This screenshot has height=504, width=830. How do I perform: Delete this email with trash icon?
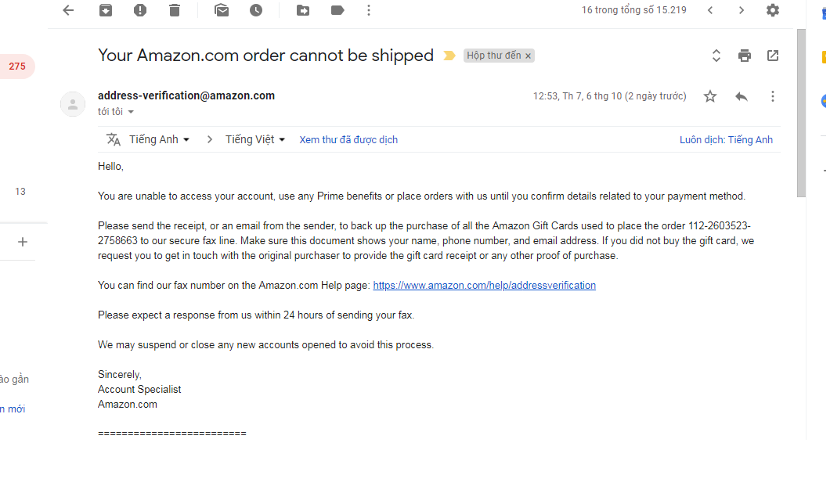coord(174,10)
